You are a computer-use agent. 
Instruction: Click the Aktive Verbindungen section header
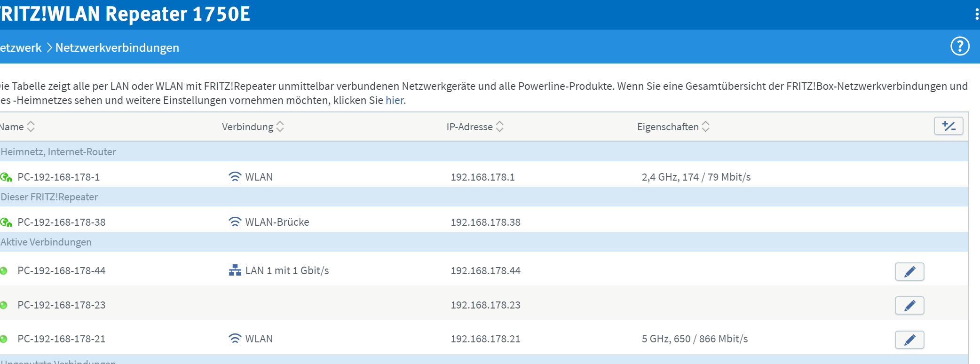tap(46, 242)
